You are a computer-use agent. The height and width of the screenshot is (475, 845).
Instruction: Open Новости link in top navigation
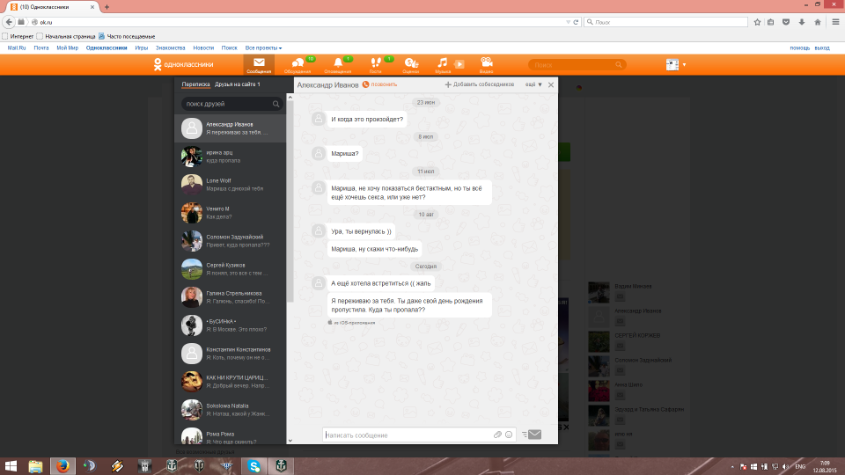[203, 48]
